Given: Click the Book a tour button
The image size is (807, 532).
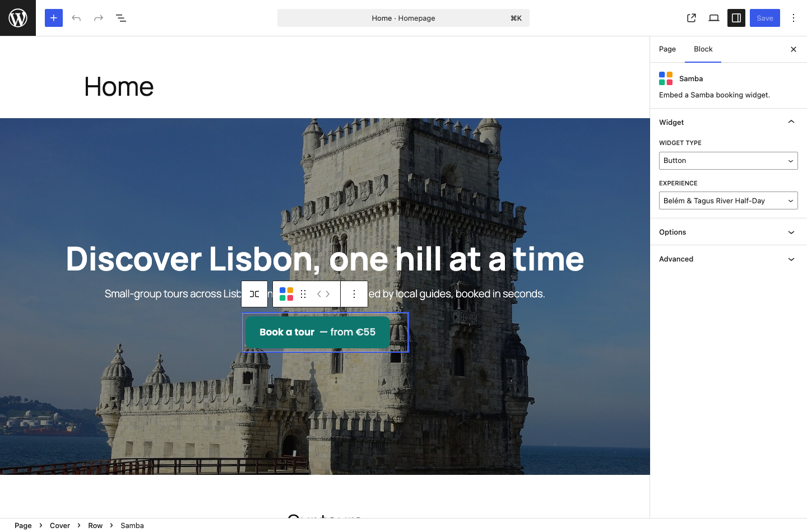Looking at the screenshot, I should pos(318,332).
